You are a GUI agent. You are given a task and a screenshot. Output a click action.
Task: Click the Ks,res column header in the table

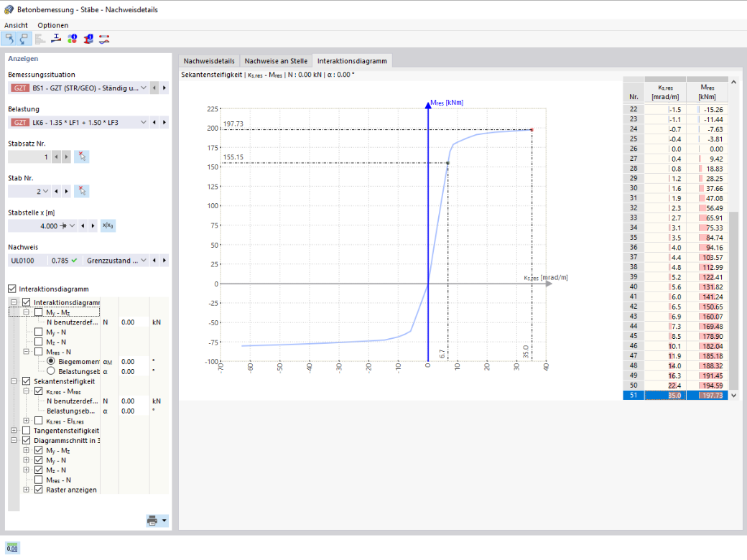665,93
